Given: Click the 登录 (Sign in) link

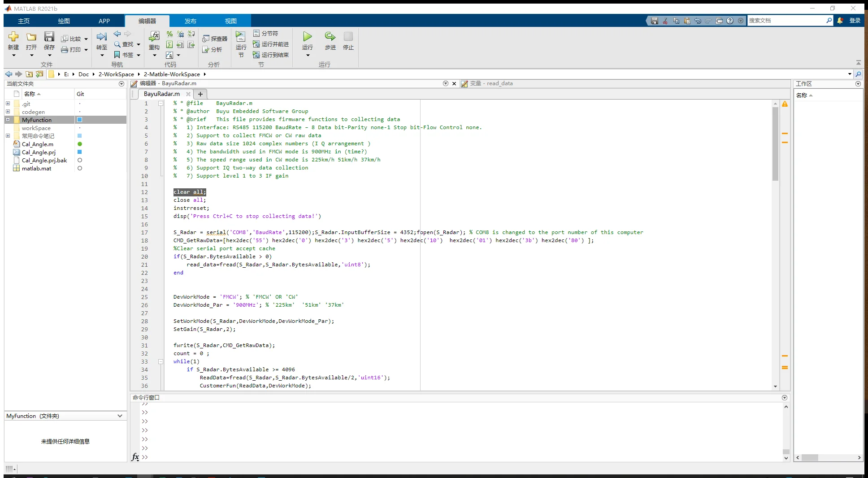Looking at the screenshot, I should point(855,21).
